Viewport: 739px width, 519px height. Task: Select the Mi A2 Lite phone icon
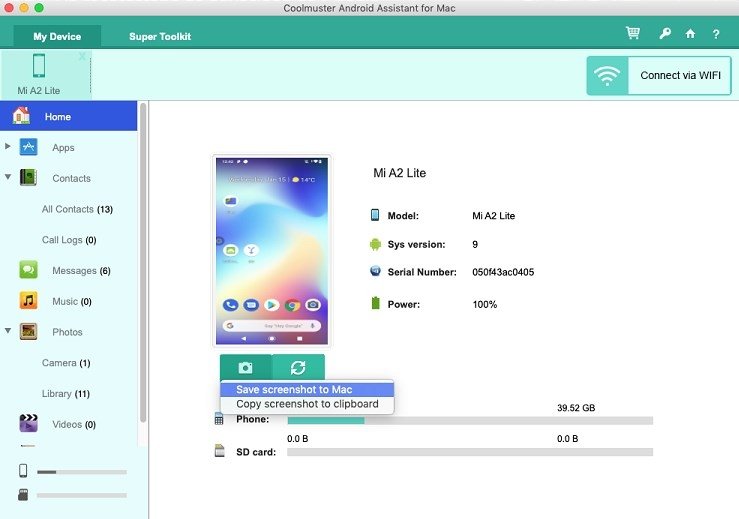(39, 66)
